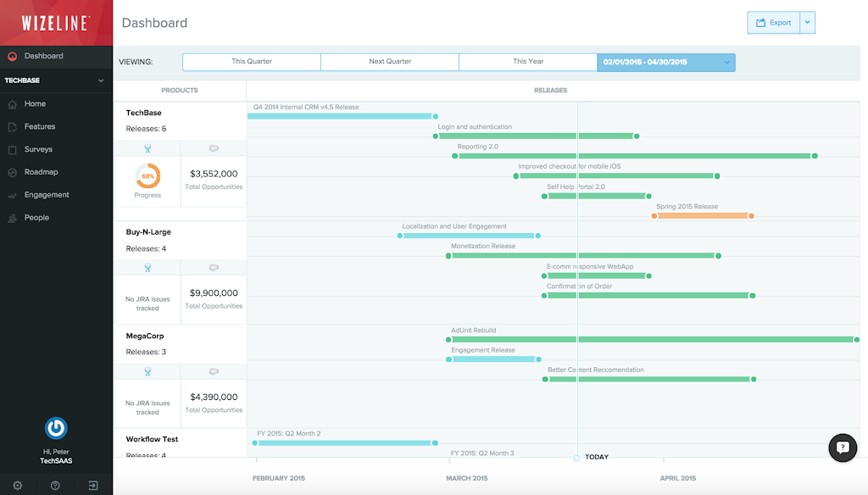The width and height of the screenshot is (868, 495).
Task: Click the TechBase JIRA progress icon
Action: [147, 148]
